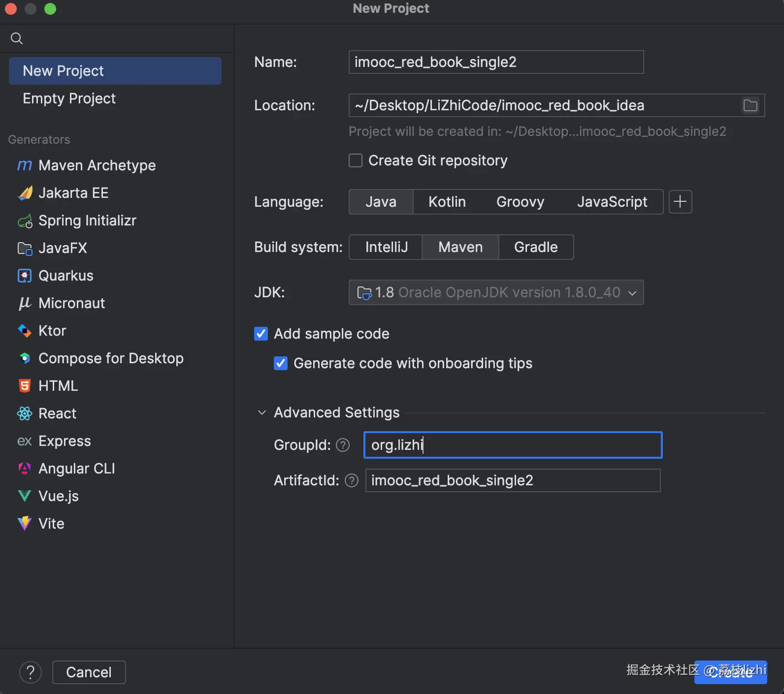This screenshot has height=694, width=784.
Task: Browse location with the folder icon
Action: (750, 105)
